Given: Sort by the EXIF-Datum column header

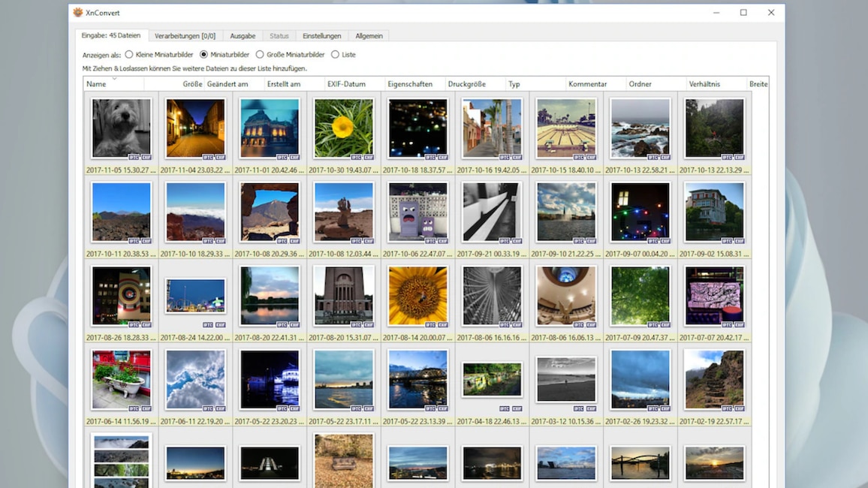Looking at the screenshot, I should pos(355,84).
